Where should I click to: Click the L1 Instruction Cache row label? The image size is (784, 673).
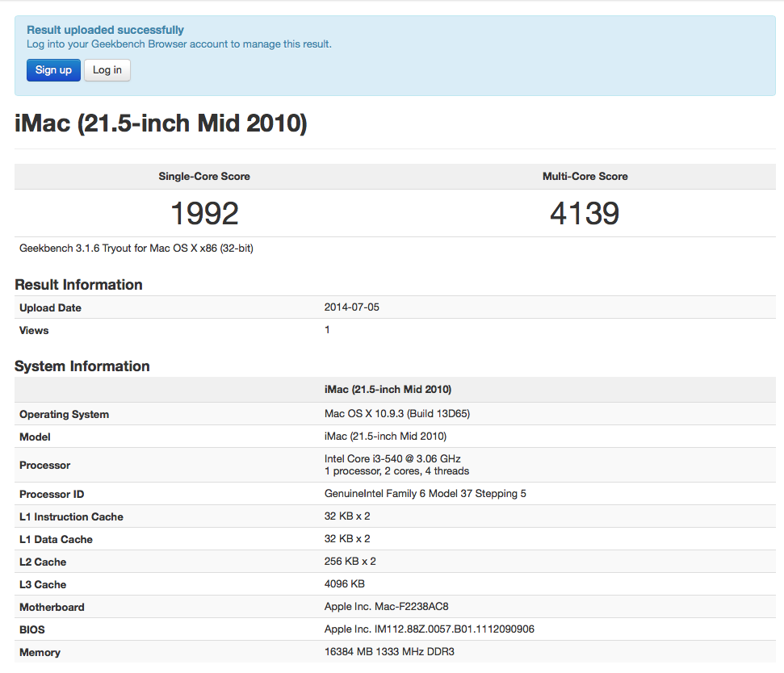(71, 516)
